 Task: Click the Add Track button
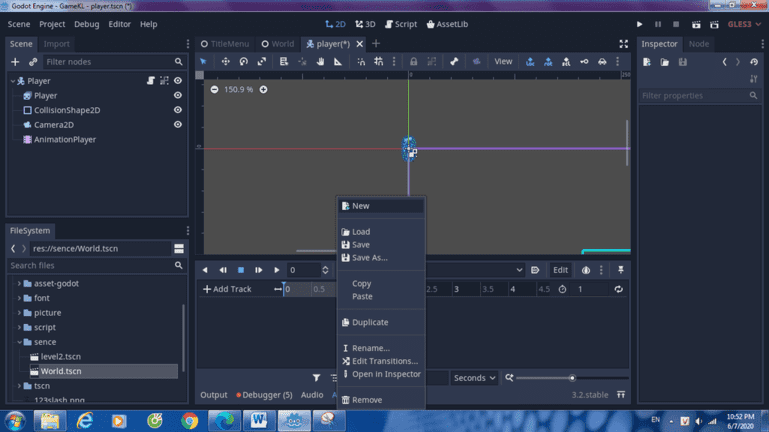[227, 289]
